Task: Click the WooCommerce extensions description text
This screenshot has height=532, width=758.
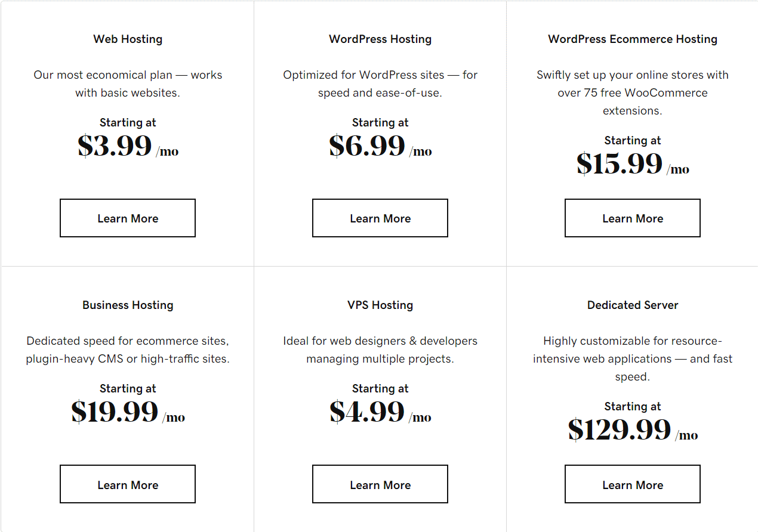Action: pyautogui.click(x=632, y=92)
